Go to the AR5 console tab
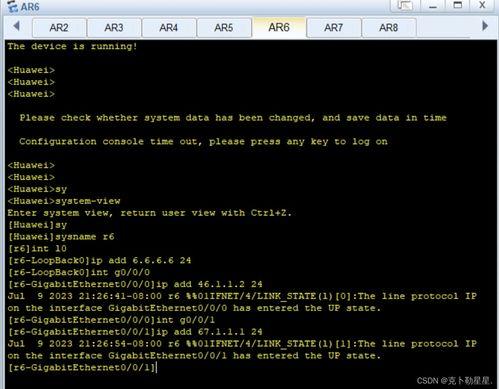Image resolution: width=499 pixels, height=389 pixels. pyautogui.click(x=224, y=28)
